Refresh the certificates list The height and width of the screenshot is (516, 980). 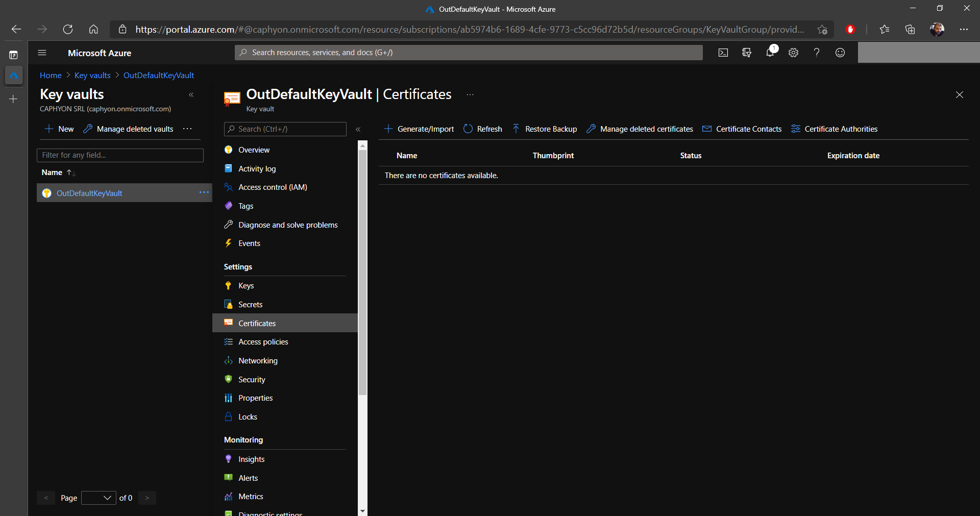point(483,129)
